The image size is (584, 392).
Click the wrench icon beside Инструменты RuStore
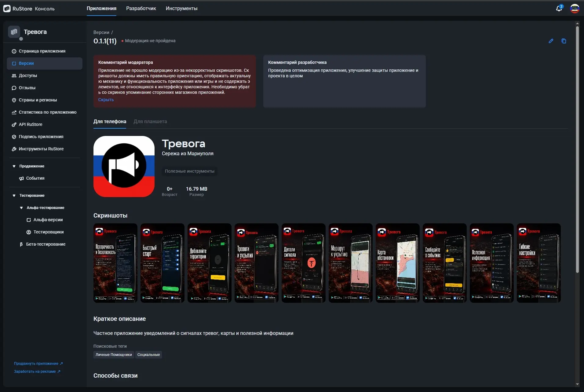click(x=14, y=149)
